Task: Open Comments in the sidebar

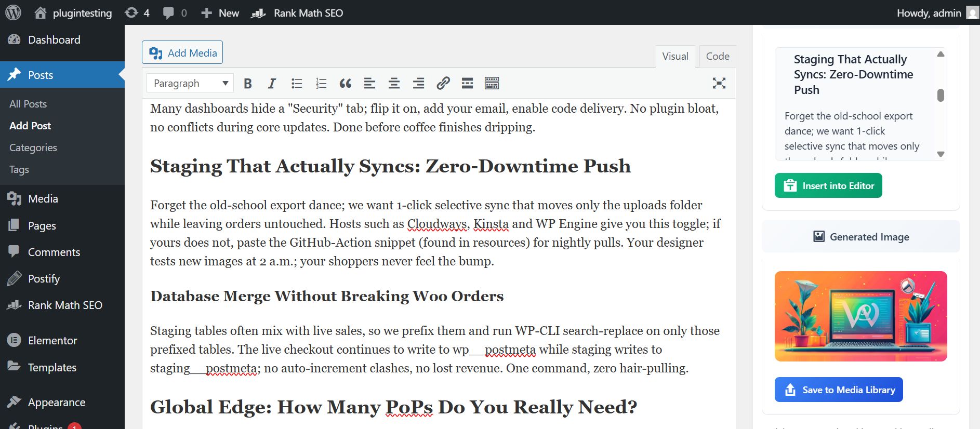Action: 62,252
